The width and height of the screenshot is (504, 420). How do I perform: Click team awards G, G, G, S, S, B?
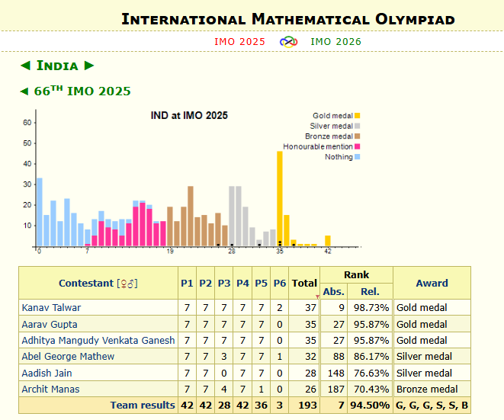click(432, 406)
